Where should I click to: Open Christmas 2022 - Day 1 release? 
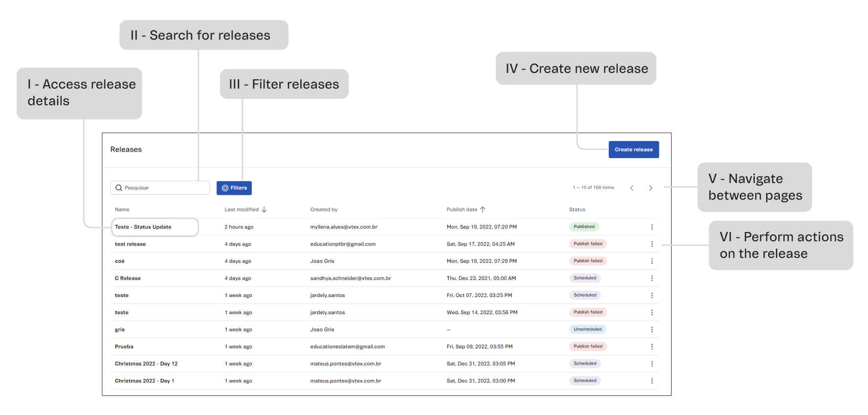click(145, 381)
